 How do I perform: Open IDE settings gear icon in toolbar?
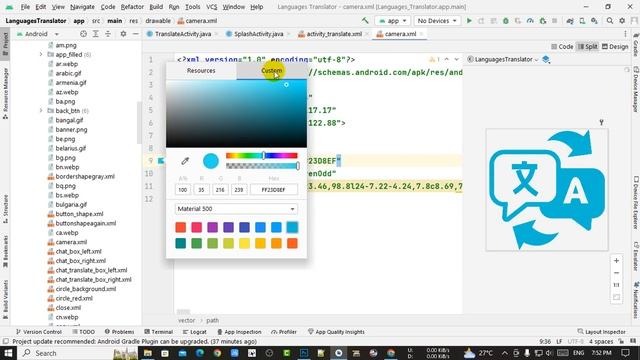click(622, 21)
